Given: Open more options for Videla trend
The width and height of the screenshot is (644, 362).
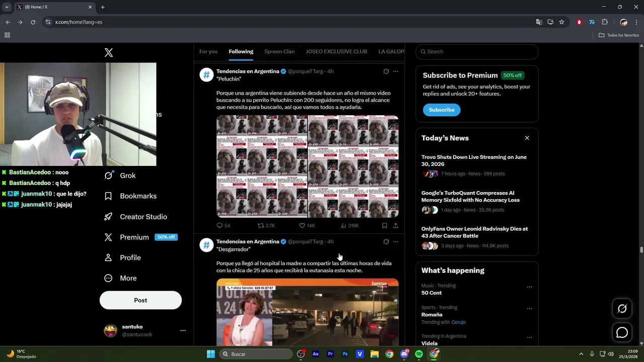Looking at the screenshot, I should pos(529,337).
